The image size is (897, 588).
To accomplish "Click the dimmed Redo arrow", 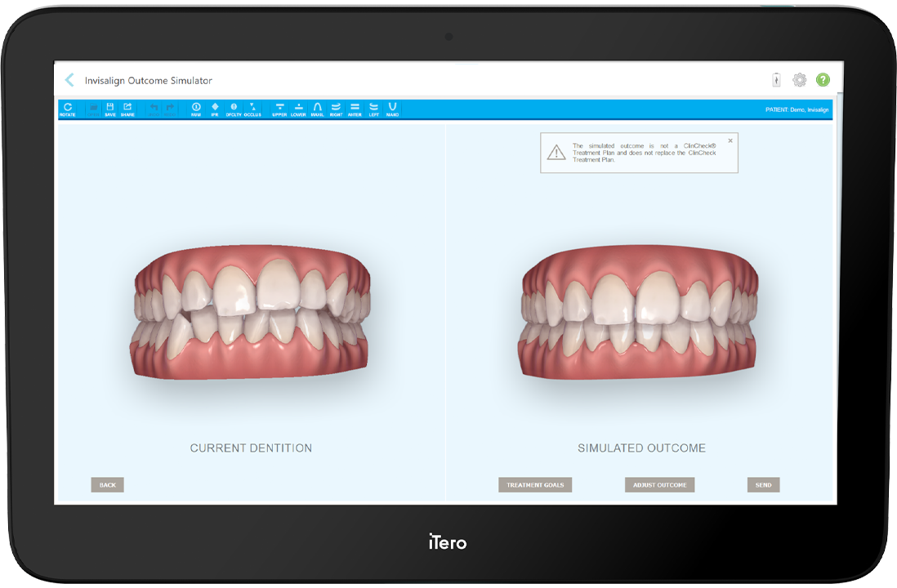I will point(170,109).
